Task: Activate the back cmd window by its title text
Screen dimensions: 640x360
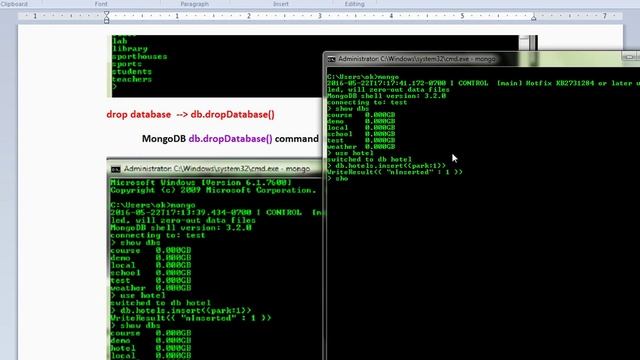Action: point(217,169)
